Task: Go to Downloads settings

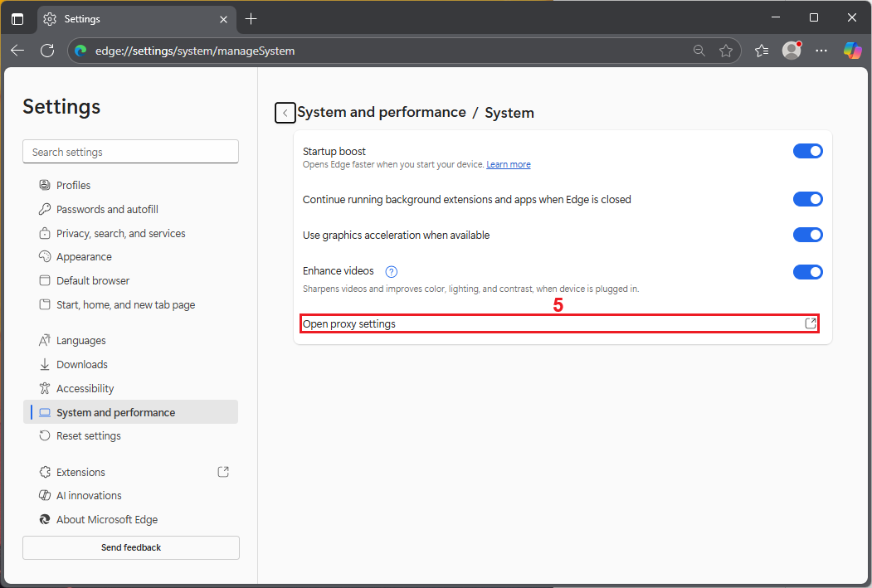Action: point(131,364)
